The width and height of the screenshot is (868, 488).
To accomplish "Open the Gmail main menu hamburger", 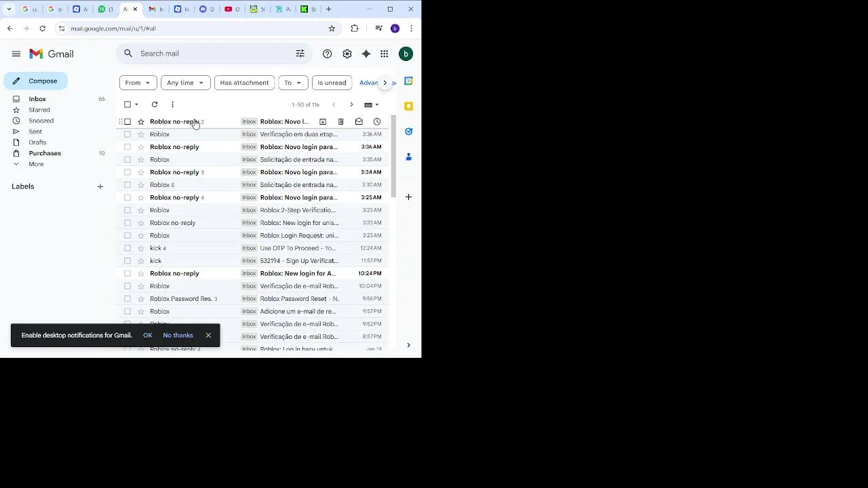I will point(16,54).
